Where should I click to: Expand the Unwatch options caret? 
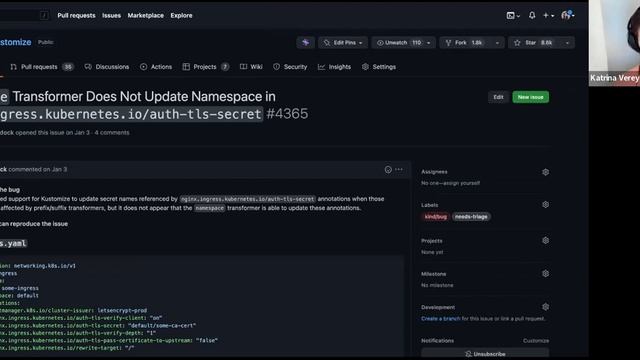click(429, 42)
